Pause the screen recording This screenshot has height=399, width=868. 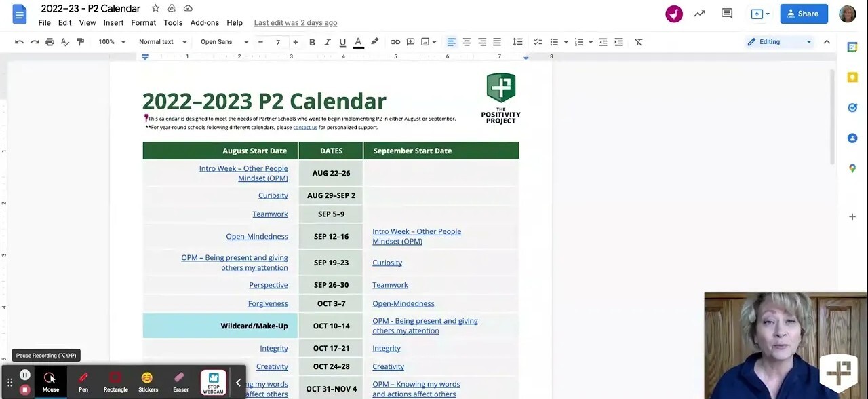(x=25, y=375)
